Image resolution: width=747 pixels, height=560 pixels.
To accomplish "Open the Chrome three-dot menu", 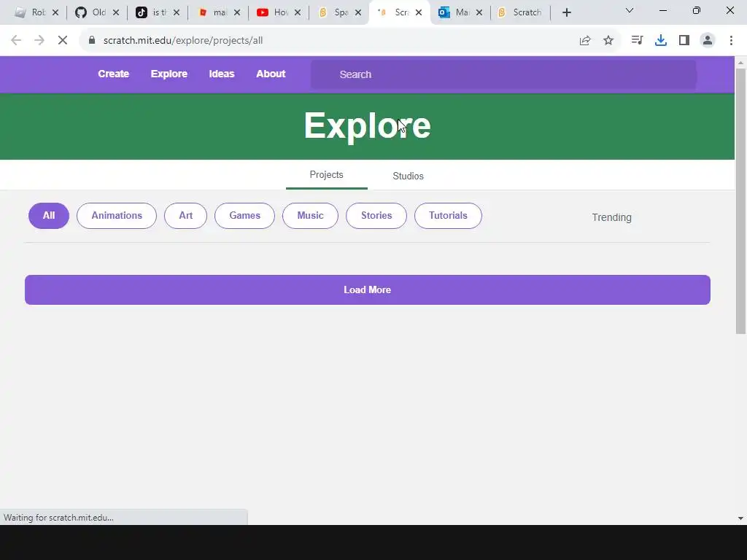I will (731, 41).
